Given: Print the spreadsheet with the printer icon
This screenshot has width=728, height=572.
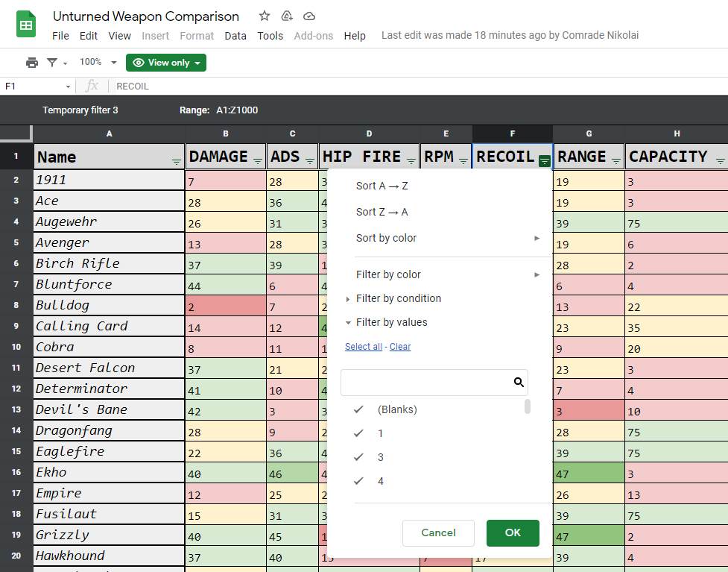Looking at the screenshot, I should point(31,63).
